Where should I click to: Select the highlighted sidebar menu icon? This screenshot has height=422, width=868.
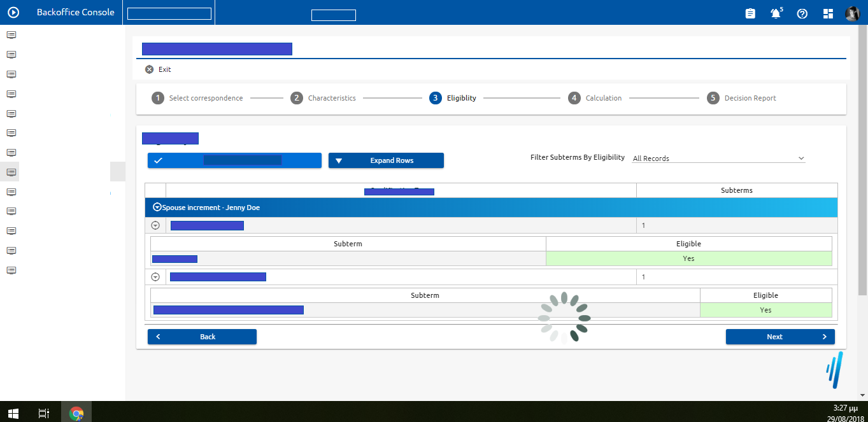coord(11,172)
